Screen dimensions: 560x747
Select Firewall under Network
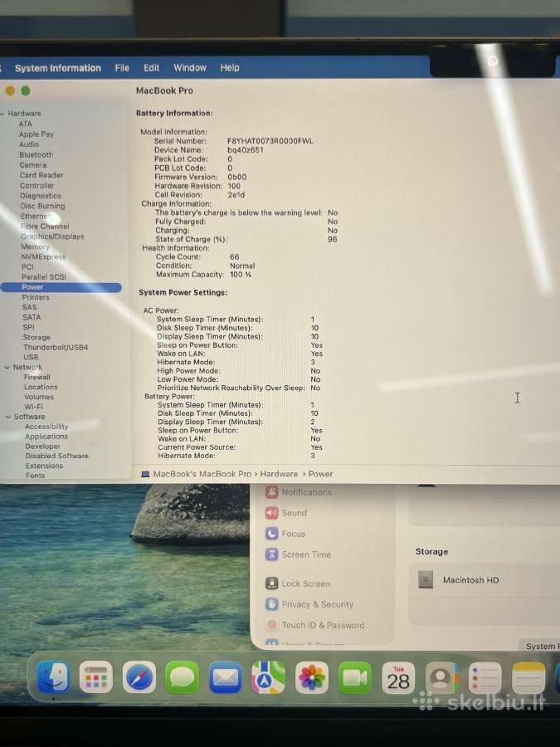tap(37, 377)
